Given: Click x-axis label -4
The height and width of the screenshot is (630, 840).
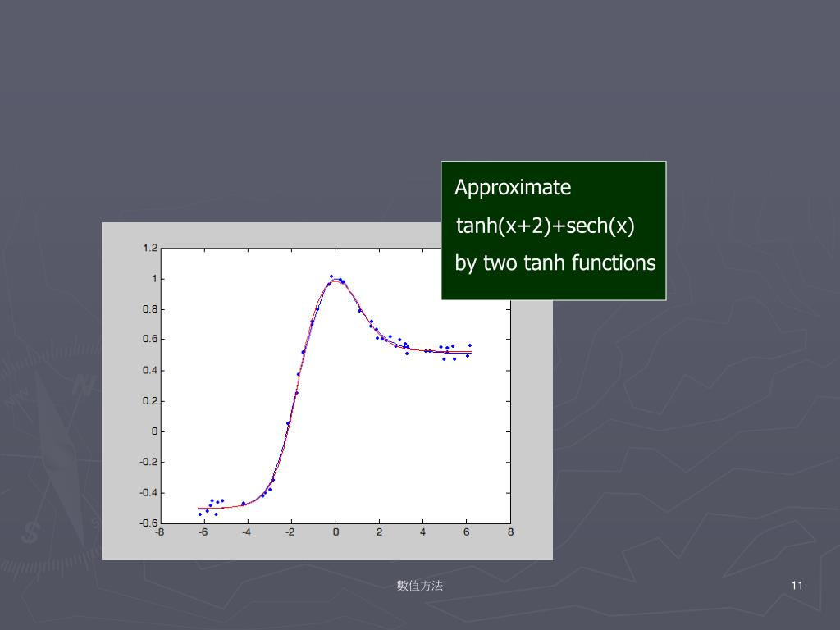Looking at the screenshot, I should click(246, 532).
